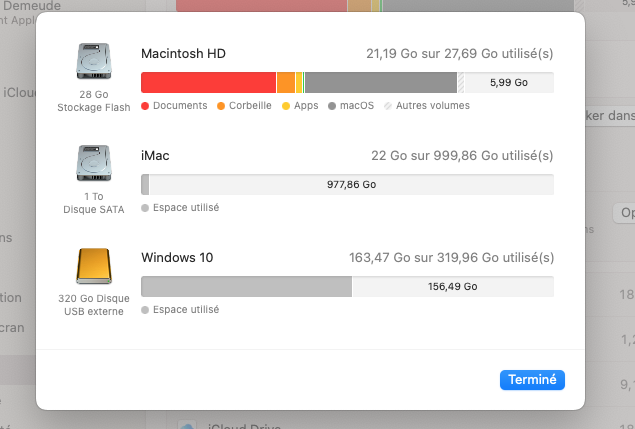Click the 977,86 Go free space on iMac

click(x=351, y=185)
